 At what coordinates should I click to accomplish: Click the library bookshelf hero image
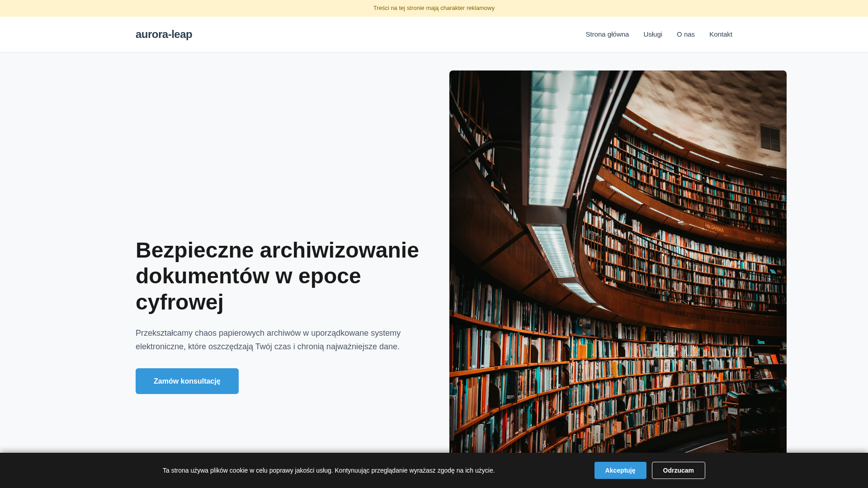pyautogui.click(x=618, y=262)
